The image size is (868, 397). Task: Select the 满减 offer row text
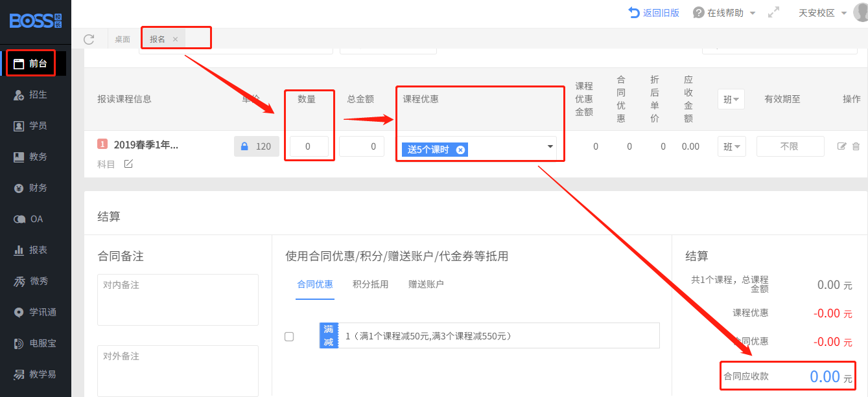428,336
